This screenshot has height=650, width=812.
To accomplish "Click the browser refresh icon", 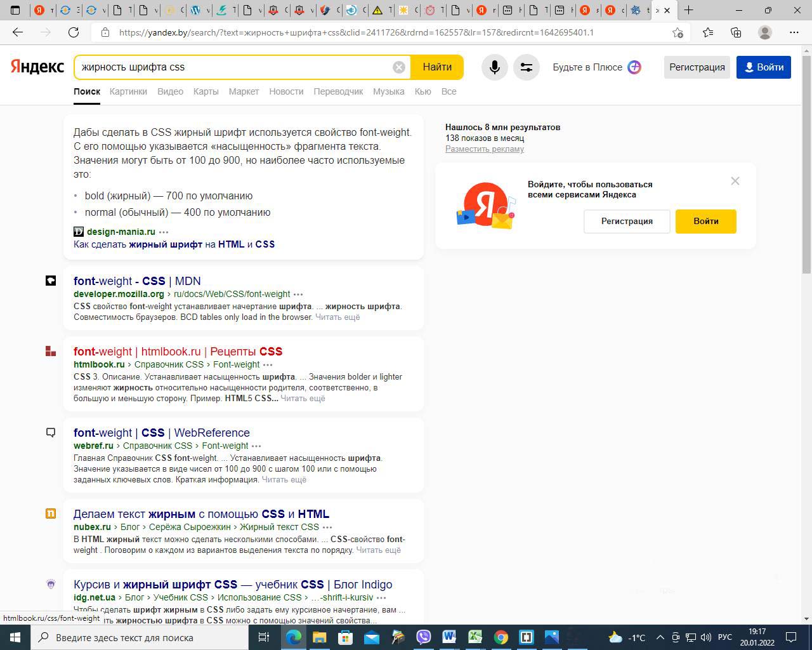I will 74,32.
